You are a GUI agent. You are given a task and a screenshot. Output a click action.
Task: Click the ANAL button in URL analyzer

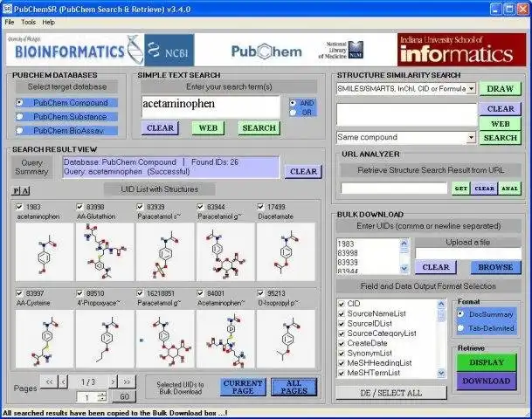509,189
